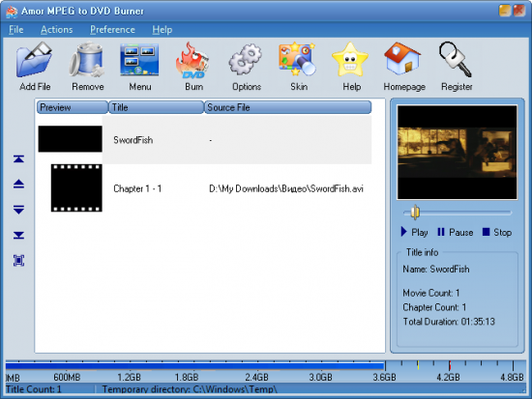Open the DVD Menu designer icon
The height and width of the screenshot is (399, 532).
[x=139, y=60]
